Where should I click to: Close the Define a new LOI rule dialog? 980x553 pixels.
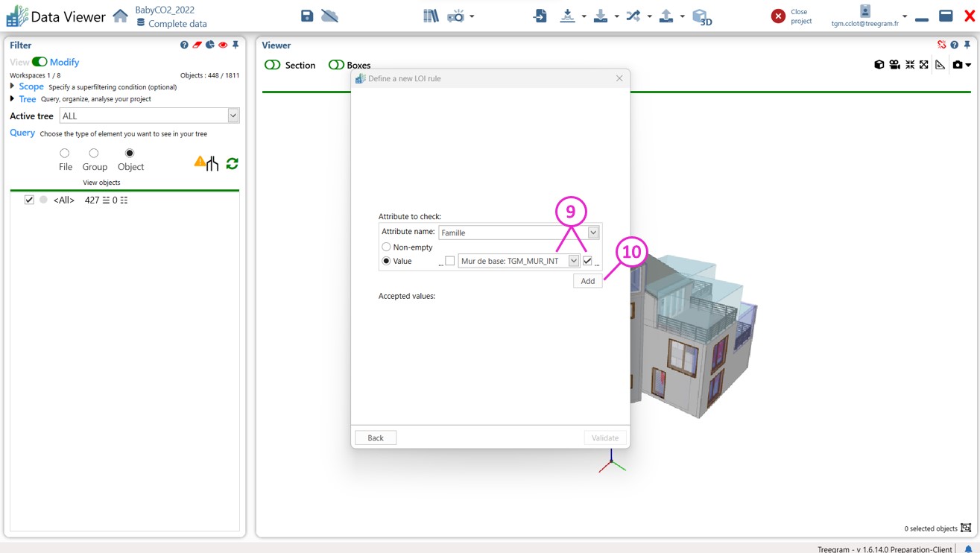(x=619, y=78)
